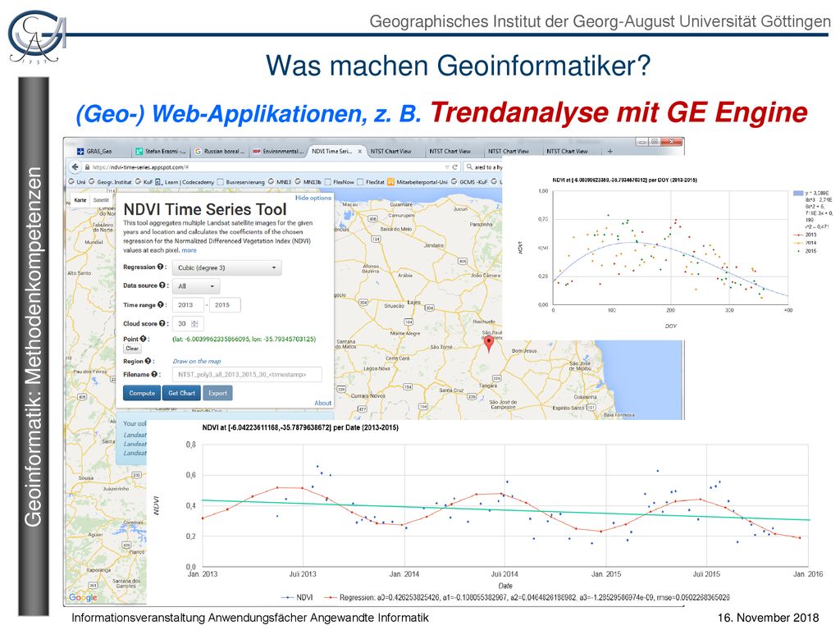Screen dimensions: 840x630
Task: Open a new browser tab with the plus button
Action: pos(609,152)
